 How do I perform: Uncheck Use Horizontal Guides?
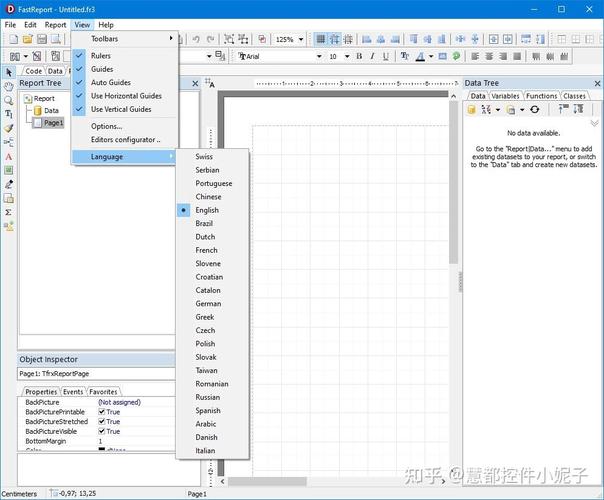tap(126, 96)
